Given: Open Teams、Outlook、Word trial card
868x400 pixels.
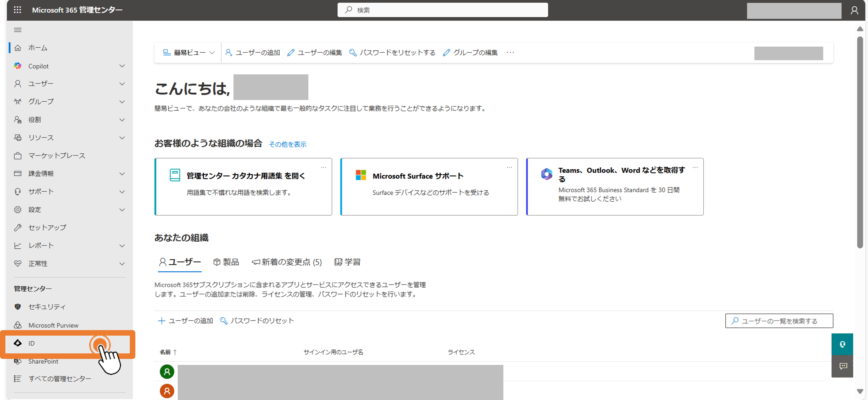Looking at the screenshot, I should pyautogui.click(x=615, y=187).
